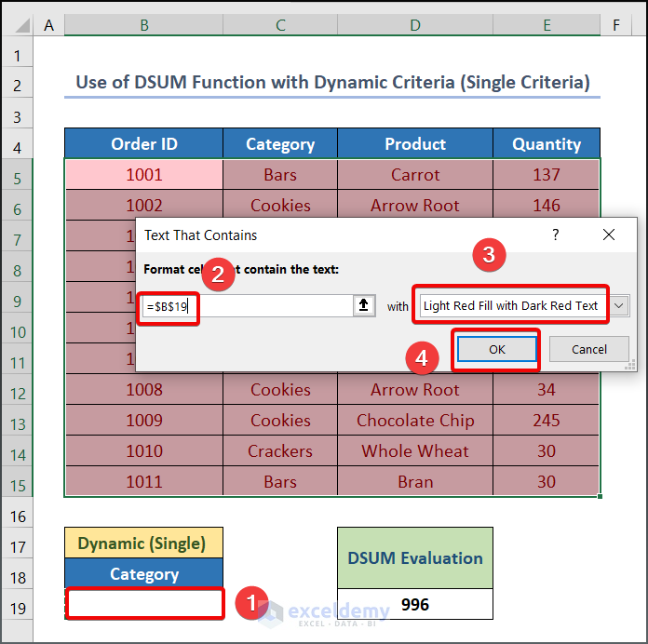Screen dimensions: 648x644
Task: Click the Category table header cell in row 4
Action: point(280,143)
